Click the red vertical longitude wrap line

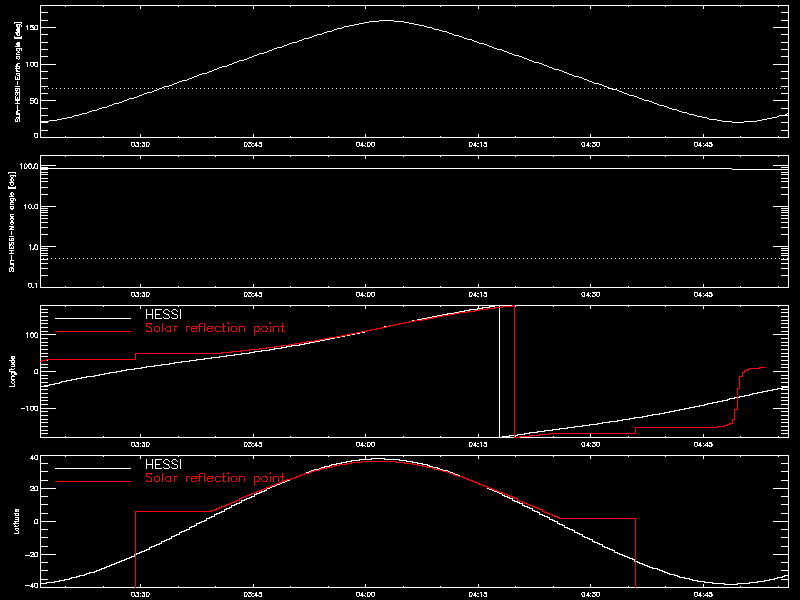(514, 371)
